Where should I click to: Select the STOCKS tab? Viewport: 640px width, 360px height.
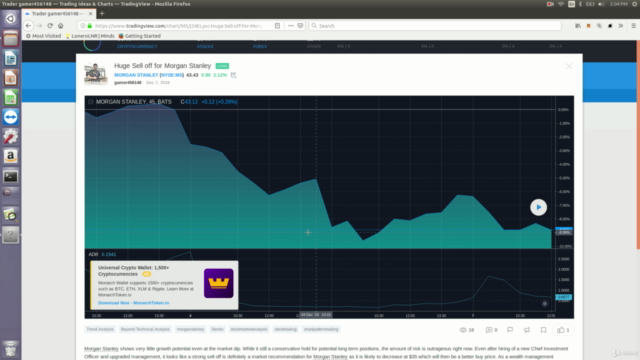click(x=205, y=47)
